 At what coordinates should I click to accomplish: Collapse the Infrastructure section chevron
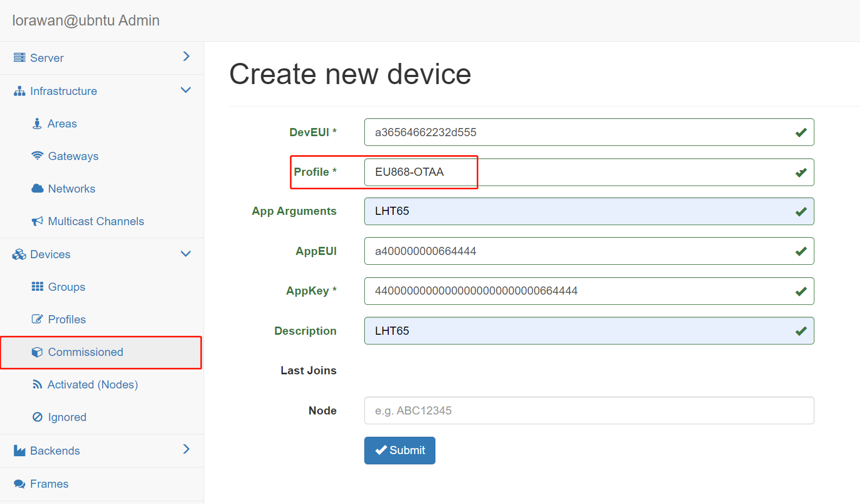pos(186,90)
